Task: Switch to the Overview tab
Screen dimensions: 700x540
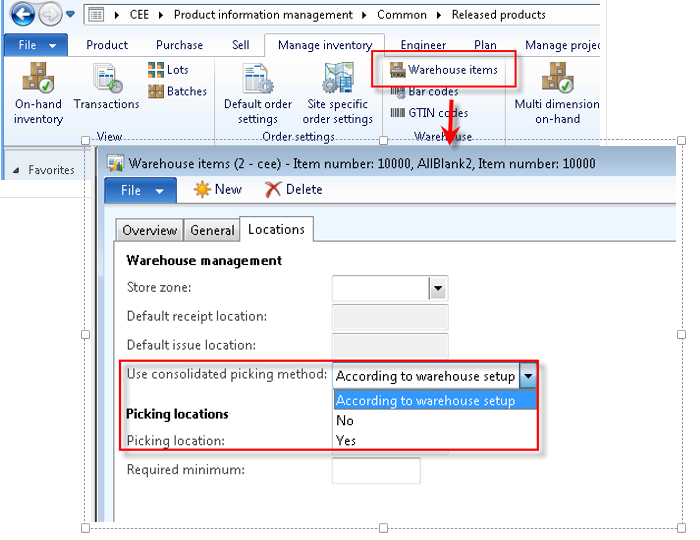Action: tap(149, 230)
